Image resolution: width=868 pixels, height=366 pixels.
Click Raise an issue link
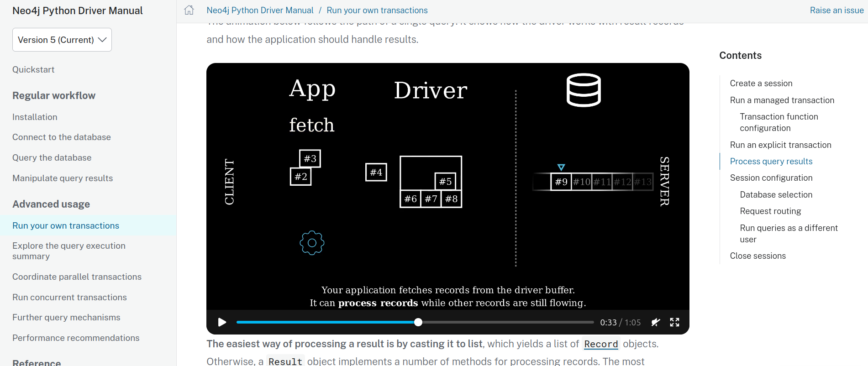(x=836, y=10)
